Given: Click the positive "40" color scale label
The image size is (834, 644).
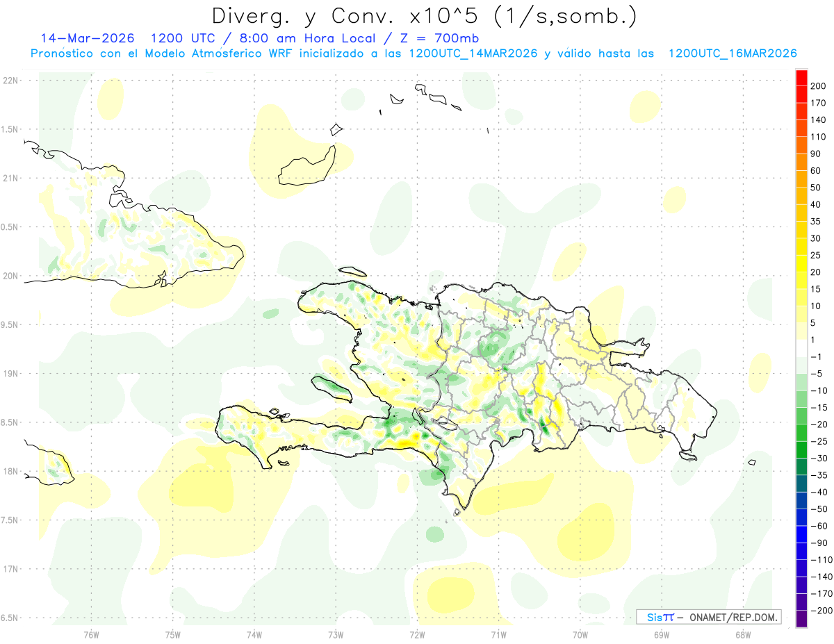Looking at the screenshot, I should point(816,205).
